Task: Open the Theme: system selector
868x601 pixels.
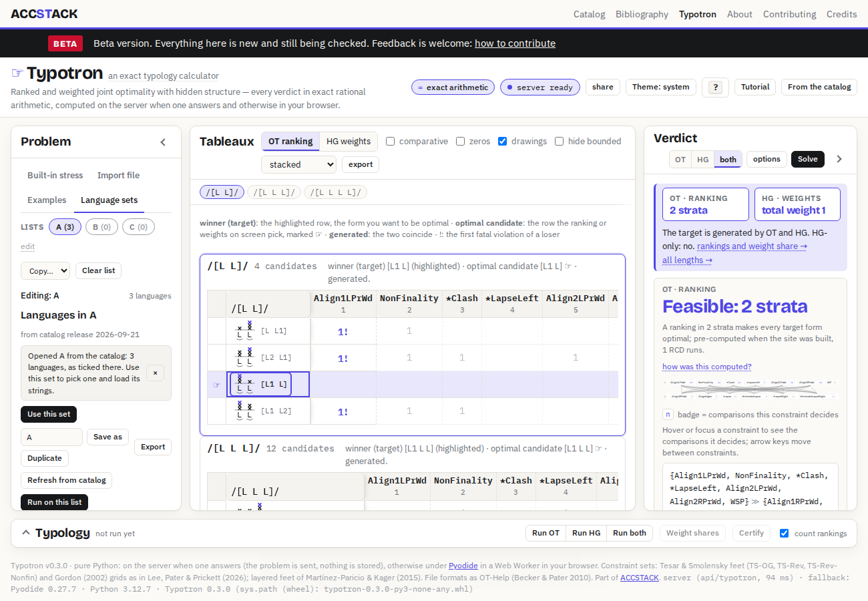Action: click(x=661, y=87)
